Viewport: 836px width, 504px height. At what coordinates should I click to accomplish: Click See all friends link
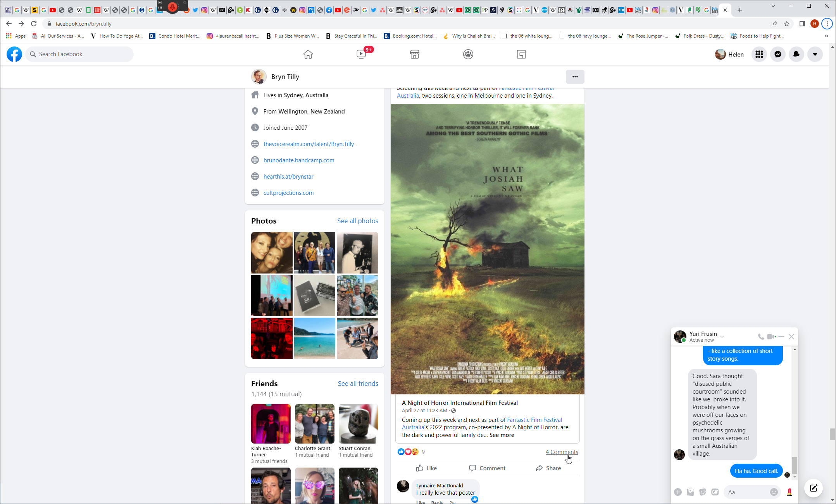tap(358, 384)
